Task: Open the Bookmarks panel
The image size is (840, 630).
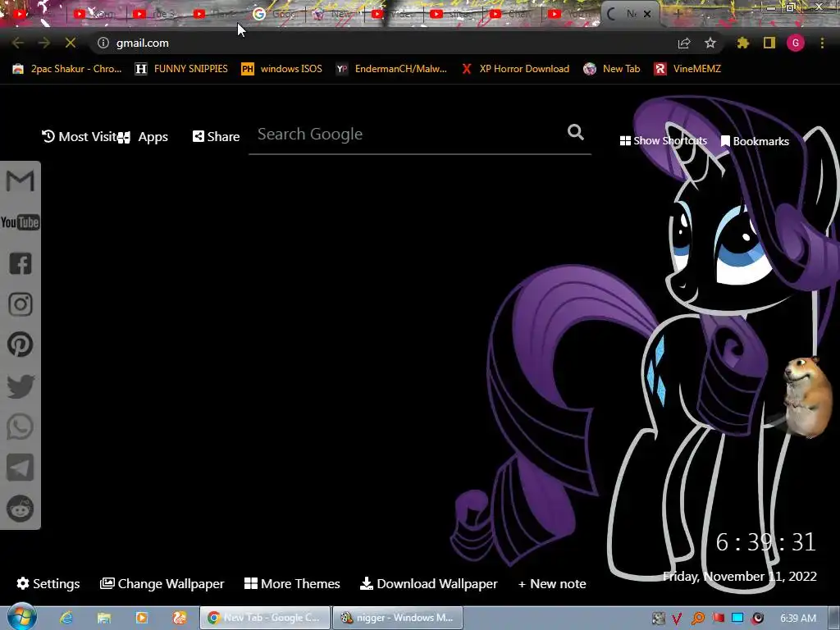Action: 755,141
